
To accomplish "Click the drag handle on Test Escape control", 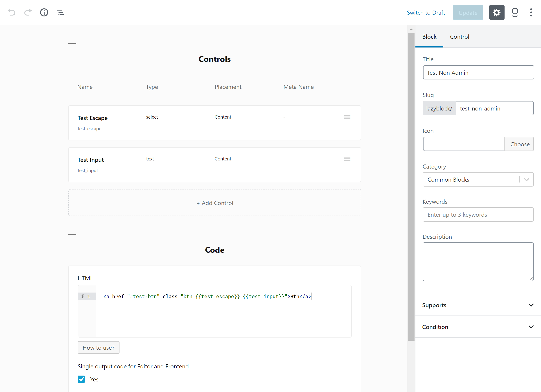I will click(x=347, y=117).
